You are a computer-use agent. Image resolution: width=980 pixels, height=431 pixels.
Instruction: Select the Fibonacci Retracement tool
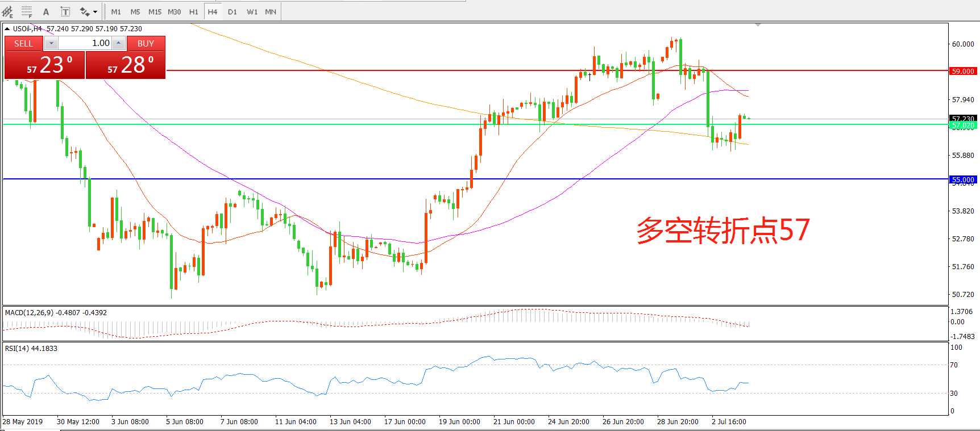27,11
